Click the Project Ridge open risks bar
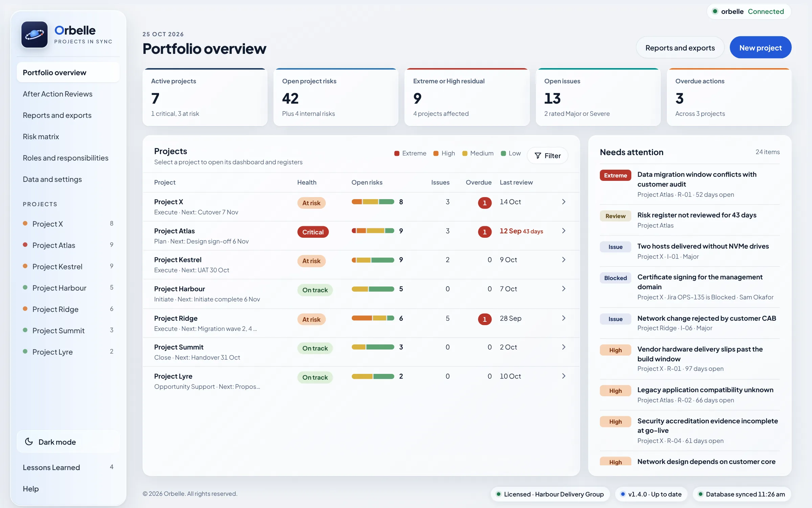The image size is (812, 508). [x=373, y=318]
